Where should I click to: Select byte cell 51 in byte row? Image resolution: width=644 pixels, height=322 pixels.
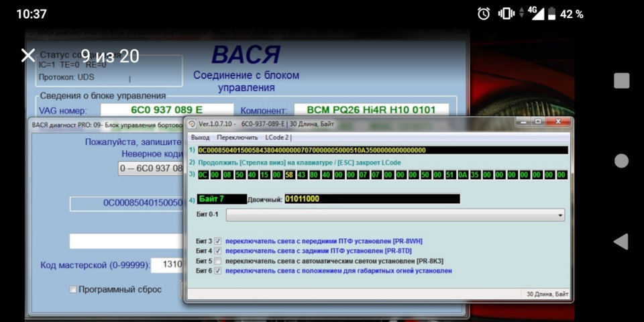(x=451, y=175)
